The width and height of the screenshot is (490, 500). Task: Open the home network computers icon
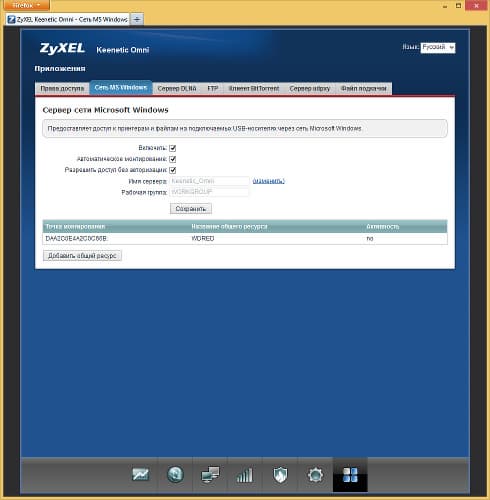[x=210, y=475]
